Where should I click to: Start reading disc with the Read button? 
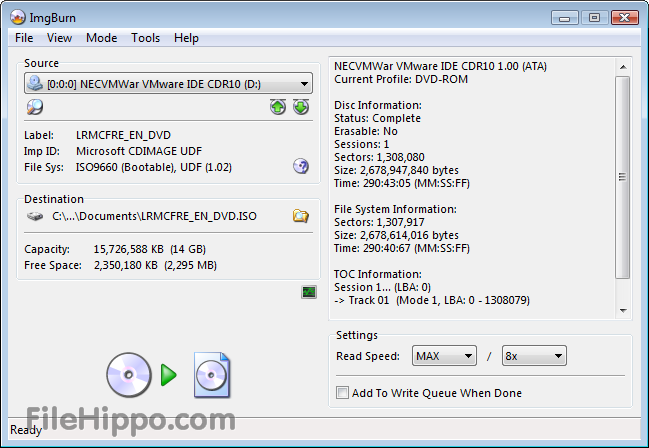tap(168, 375)
